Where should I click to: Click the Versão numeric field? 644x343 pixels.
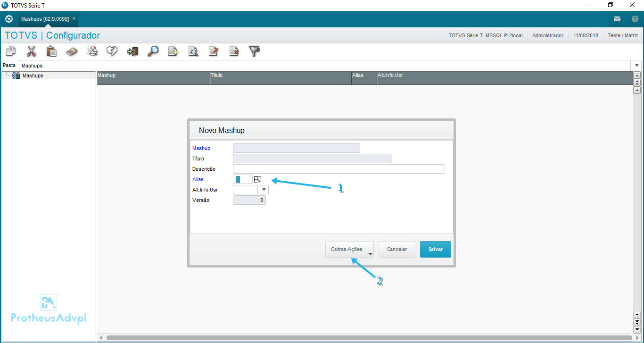point(249,200)
